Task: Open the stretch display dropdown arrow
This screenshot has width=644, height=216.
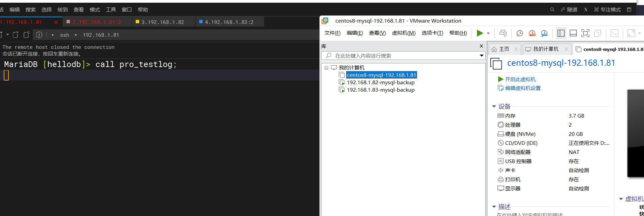Action: coord(640,33)
